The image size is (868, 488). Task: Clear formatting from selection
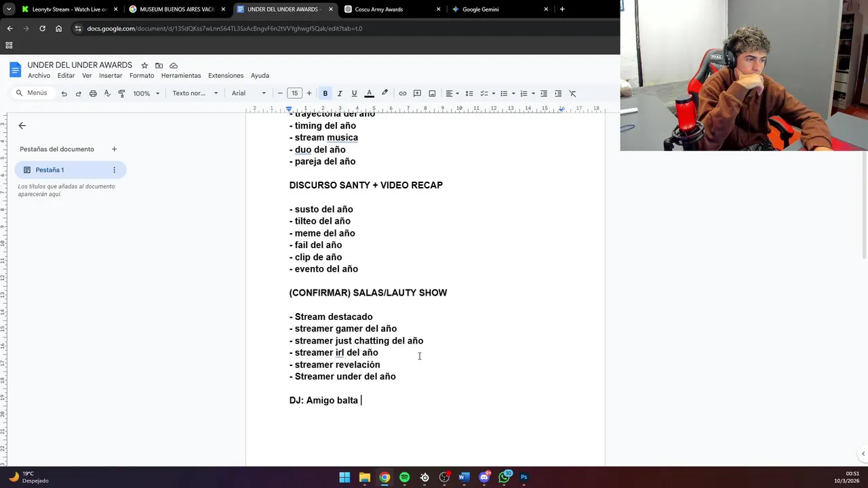(572, 94)
